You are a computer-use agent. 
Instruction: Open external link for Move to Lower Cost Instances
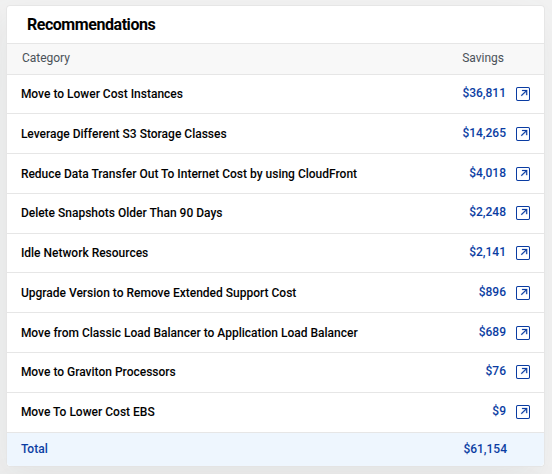(523, 94)
